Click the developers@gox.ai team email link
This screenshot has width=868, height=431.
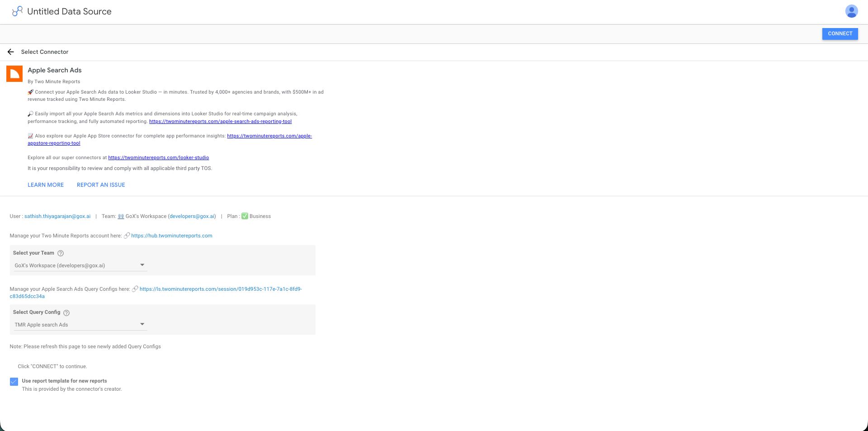click(192, 216)
